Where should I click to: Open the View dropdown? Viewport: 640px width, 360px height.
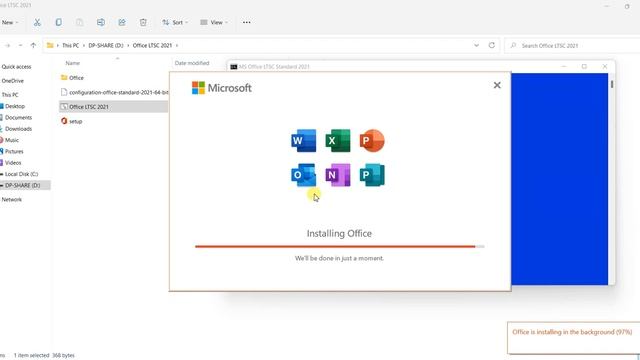coord(214,22)
